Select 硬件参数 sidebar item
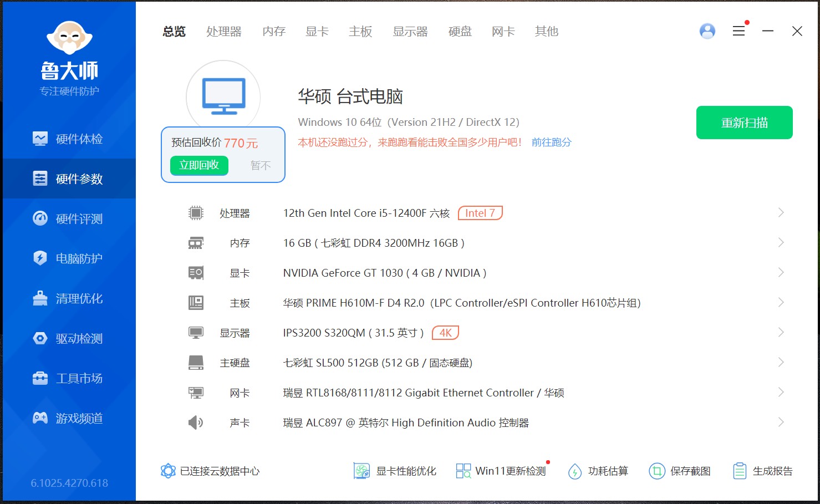 click(68, 179)
